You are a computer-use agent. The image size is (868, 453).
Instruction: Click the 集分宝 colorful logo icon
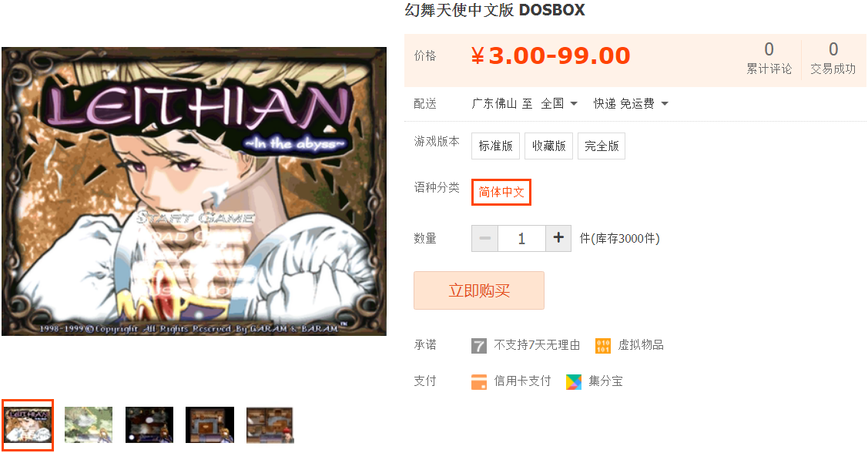[x=574, y=381]
